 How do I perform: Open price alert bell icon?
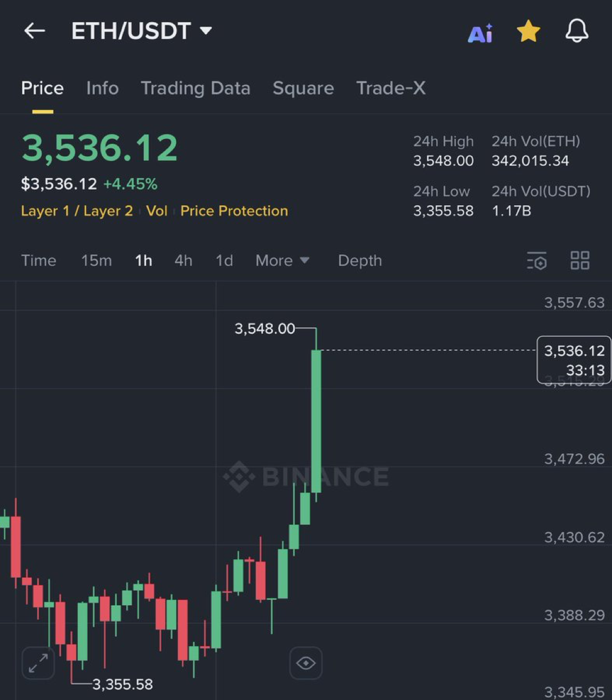tap(577, 31)
